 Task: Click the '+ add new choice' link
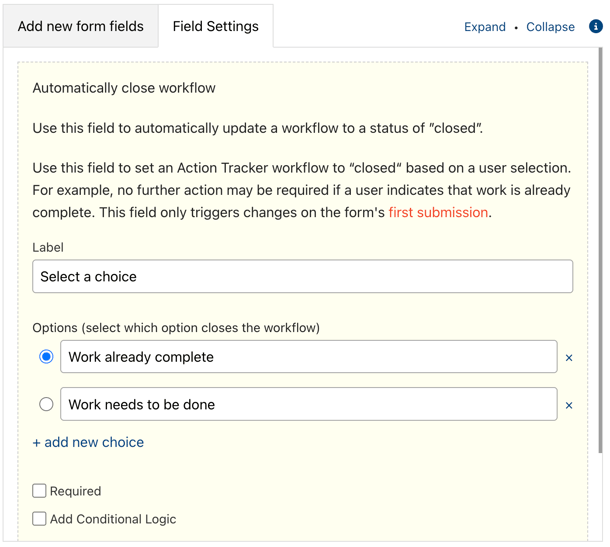[x=88, y=442]
